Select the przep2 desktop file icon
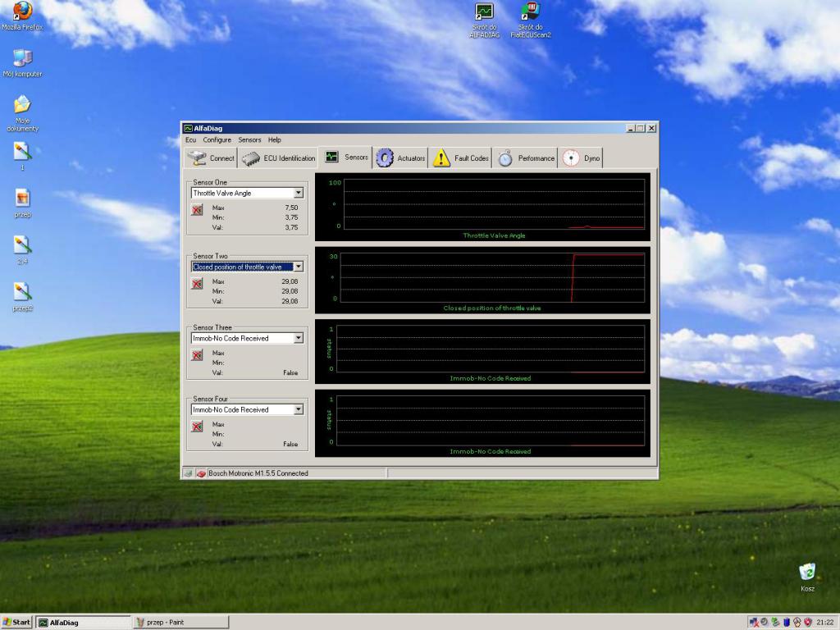This screenshot has width=840, height=630. click(x=22, y=297)
